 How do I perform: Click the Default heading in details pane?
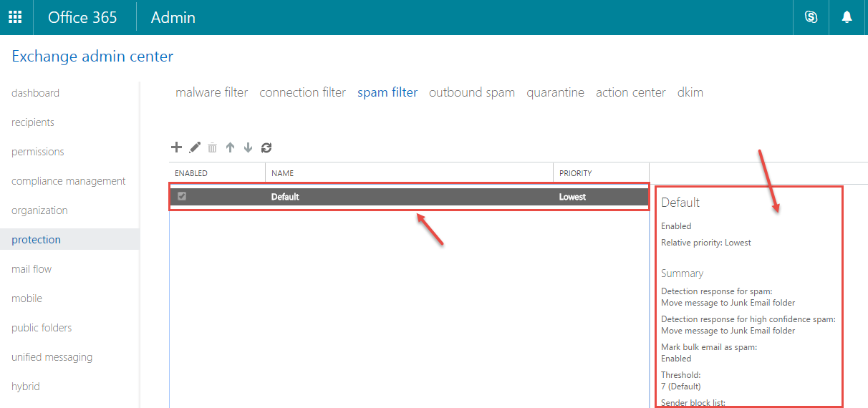click(680, 203)
